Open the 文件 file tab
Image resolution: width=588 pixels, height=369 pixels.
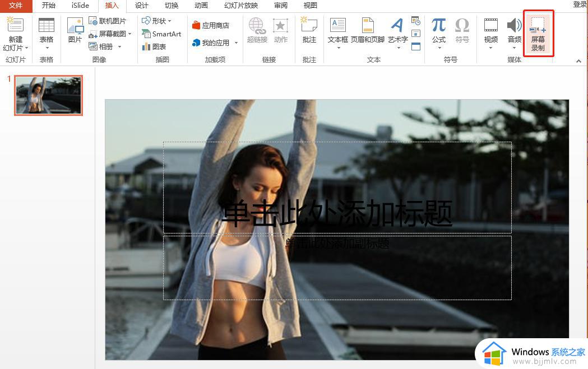[x=16, y=6]
